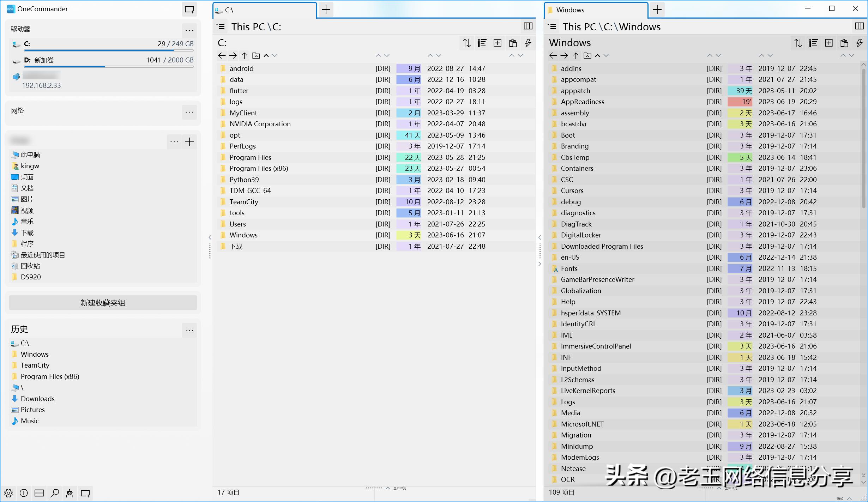This screenshot has width=868, height=502.
Task: Open the new item plus-box icon in Windows pane
Action: 829,43
